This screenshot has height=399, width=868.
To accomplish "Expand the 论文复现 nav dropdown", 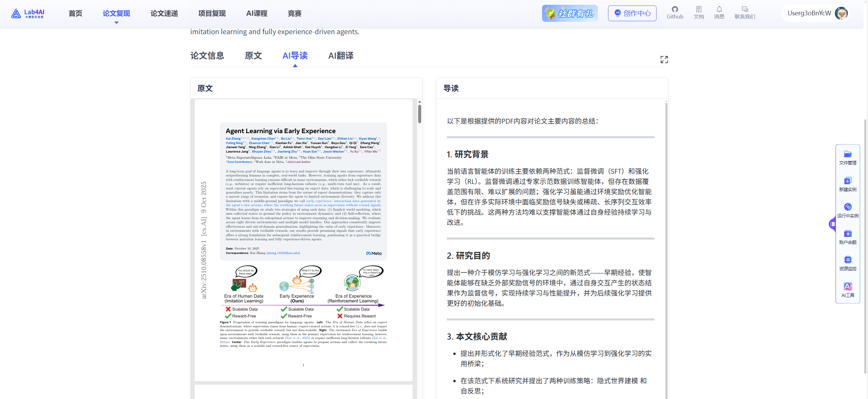I will coord(116,14).
